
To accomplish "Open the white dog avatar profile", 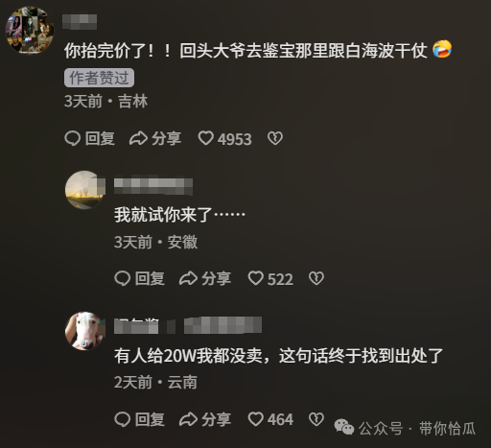I will pyautogui.click(x=84, y=331).
